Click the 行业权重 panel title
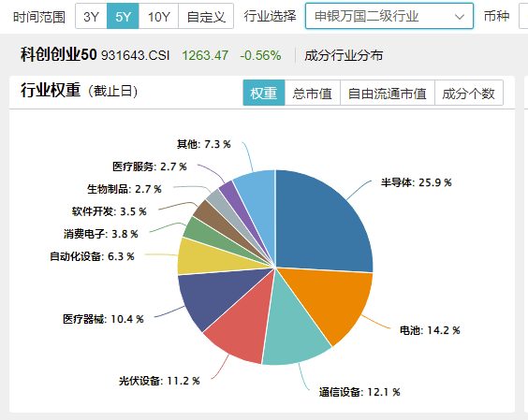This screenshot has height=420, width=528. click(x=51, y=90)
